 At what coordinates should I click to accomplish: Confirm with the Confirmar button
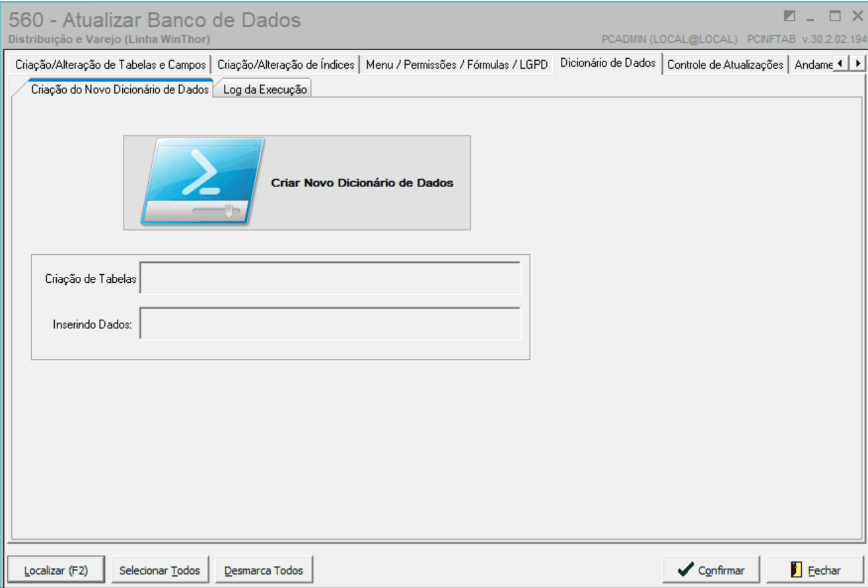click(x=711, y=570)
